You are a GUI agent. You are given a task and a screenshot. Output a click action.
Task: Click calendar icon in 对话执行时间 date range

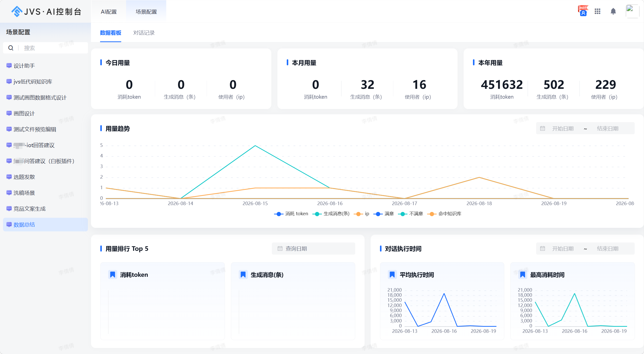[542, 249]
